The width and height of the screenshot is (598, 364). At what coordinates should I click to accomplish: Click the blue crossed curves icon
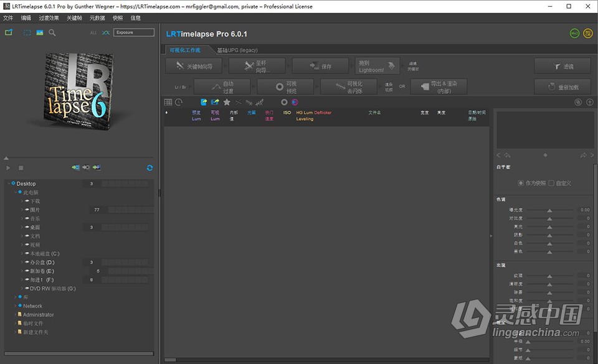tap(106, 33)
